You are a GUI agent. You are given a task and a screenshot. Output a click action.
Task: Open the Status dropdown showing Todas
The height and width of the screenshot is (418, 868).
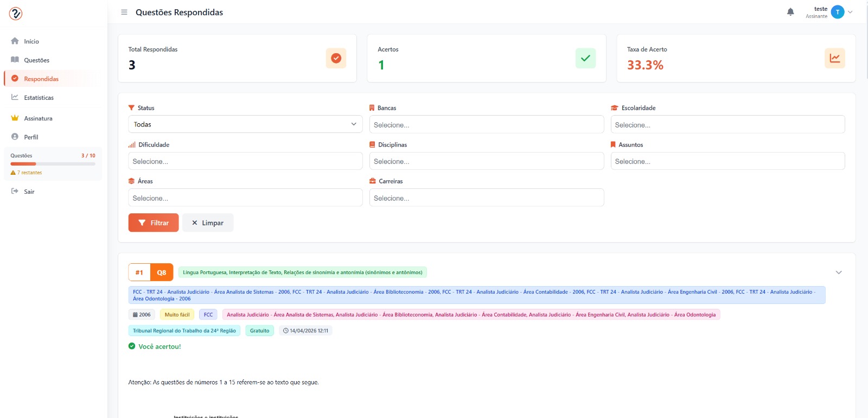pos(245,124)
